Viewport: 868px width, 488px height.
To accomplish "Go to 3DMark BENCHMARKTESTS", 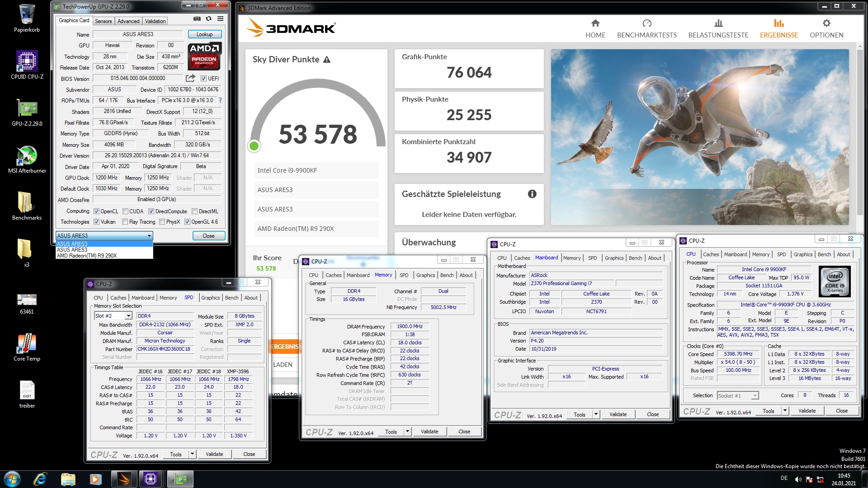I will 647,28.
